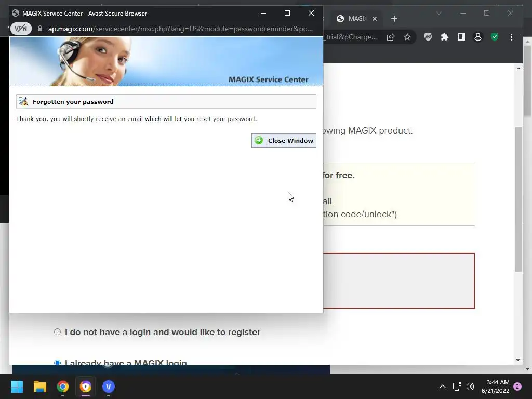Open the clock showing 3:44 AM
The image size is (532, 399).
495,387
